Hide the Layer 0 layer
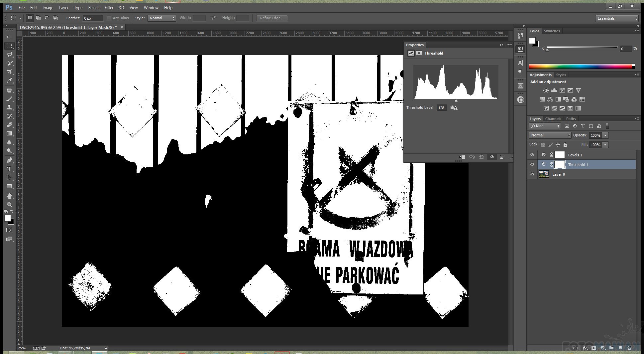 [532, 174]
